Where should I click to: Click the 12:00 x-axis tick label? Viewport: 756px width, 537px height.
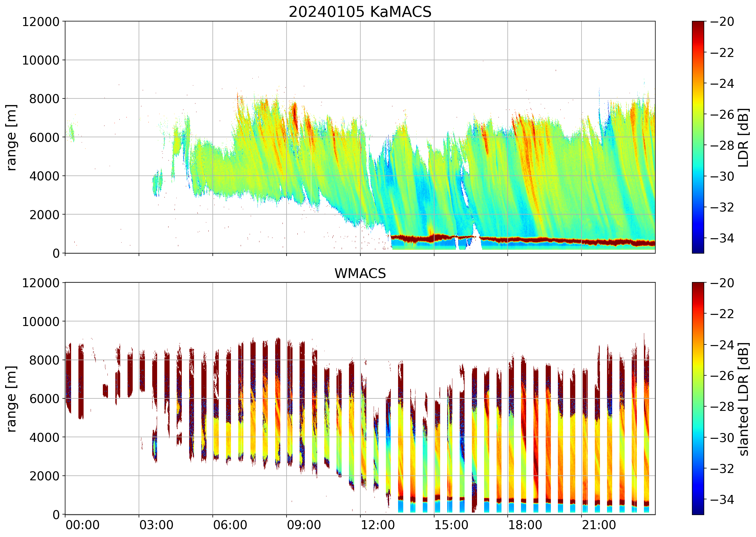[x=377, y=525]
